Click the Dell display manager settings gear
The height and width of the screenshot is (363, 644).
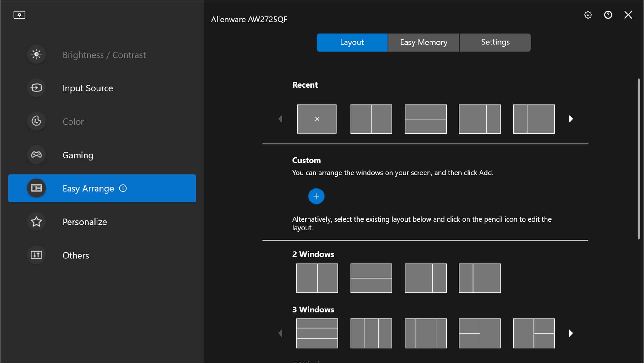[588, 15]
